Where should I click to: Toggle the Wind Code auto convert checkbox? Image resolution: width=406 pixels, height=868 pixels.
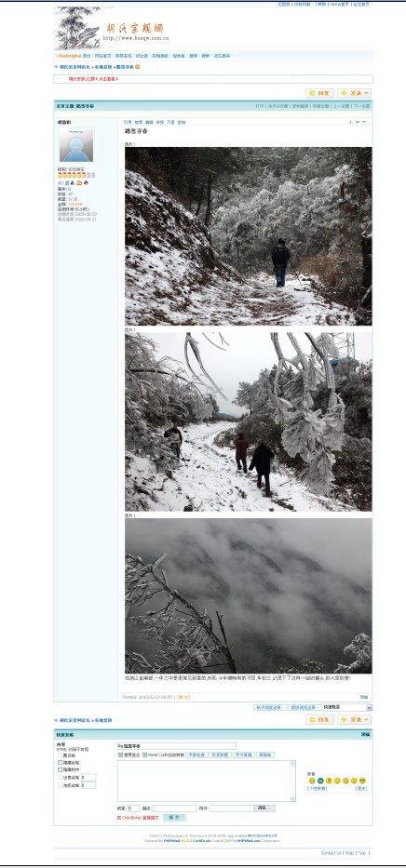pos(144,754)
